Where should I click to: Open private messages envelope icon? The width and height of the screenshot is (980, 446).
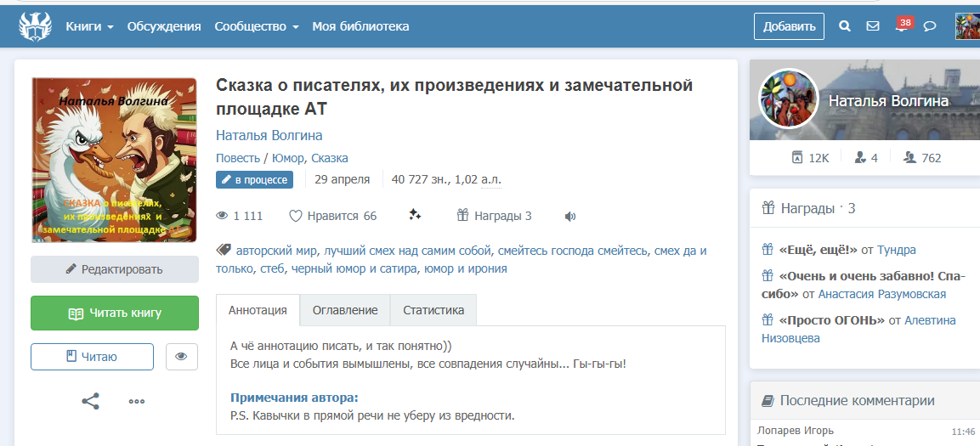click(873, 26)
